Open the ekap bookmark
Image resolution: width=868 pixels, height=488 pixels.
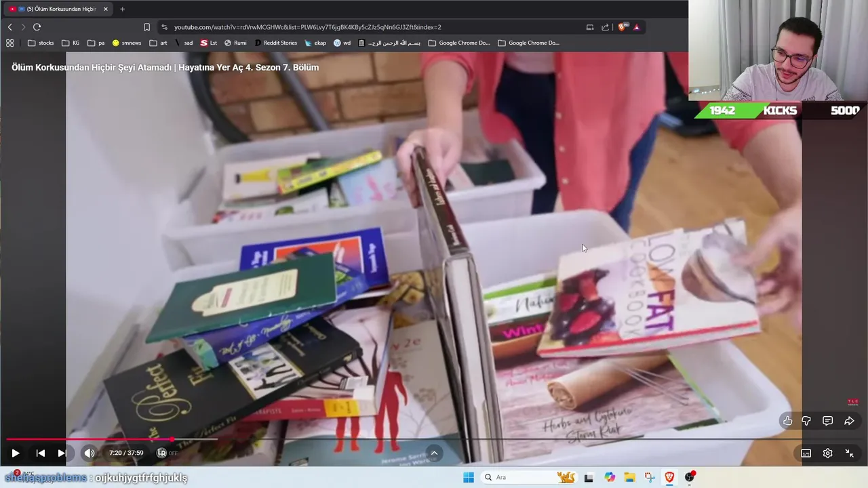pyautogui.click(x=315, y=43)
